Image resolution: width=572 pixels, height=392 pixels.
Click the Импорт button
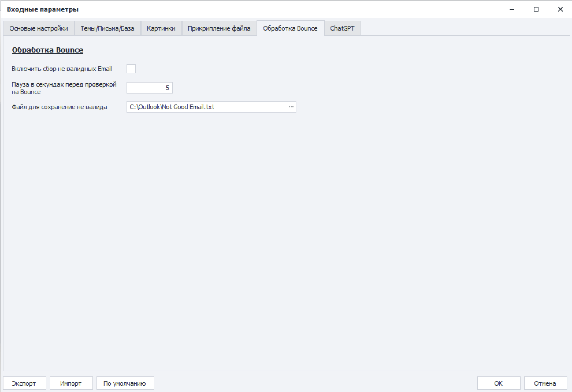pos(71,383)
